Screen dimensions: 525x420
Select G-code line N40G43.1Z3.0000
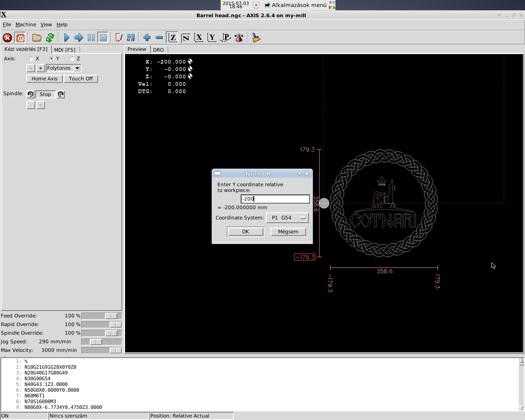[46, 384]
